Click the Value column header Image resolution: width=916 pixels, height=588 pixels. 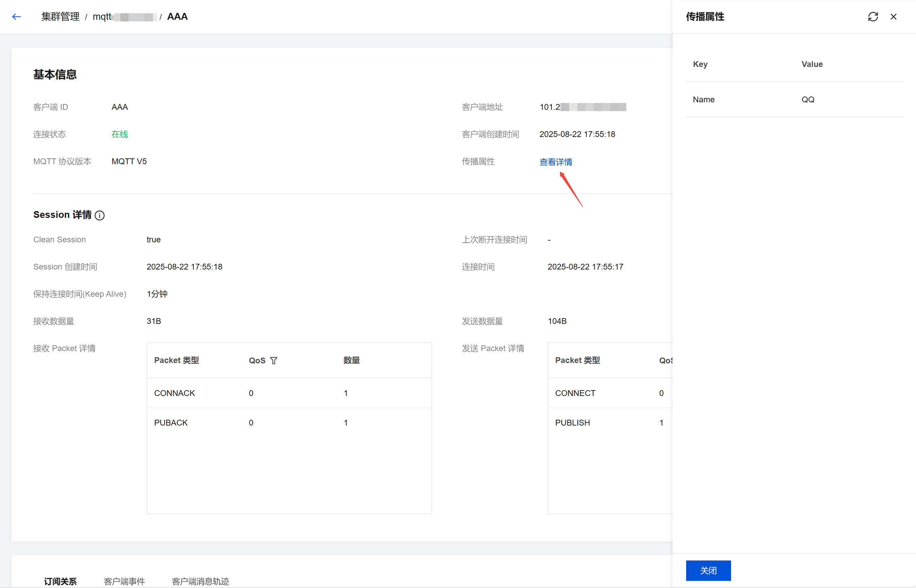tap(812, 64)
